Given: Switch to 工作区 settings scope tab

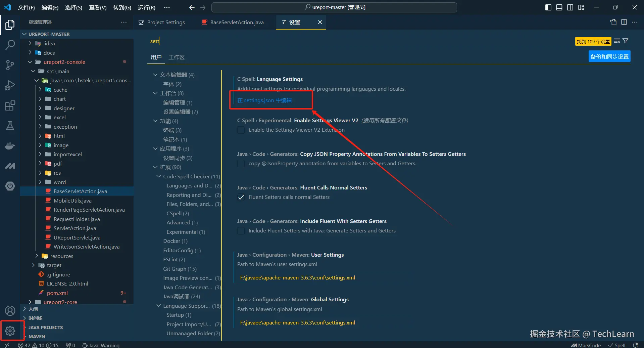Looking at the screenshot, I should [x=177, y=57].
